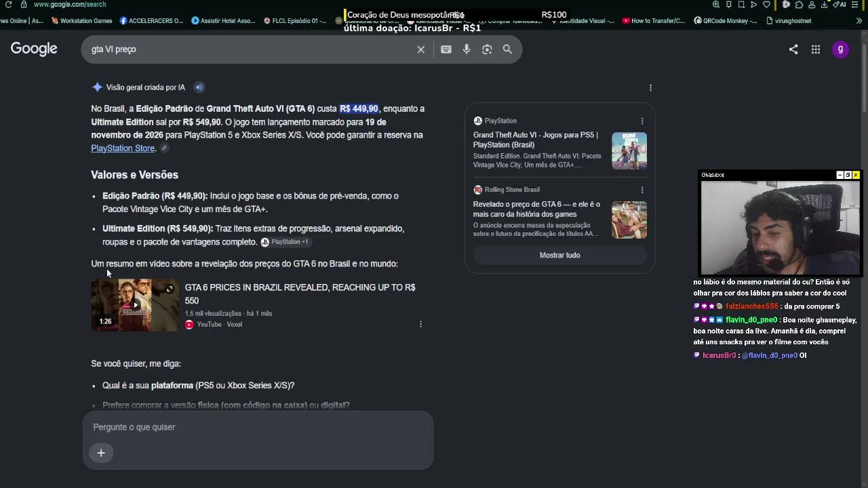
Task: Open the browser zoom magnifier icon
Action: pos(716,4)
